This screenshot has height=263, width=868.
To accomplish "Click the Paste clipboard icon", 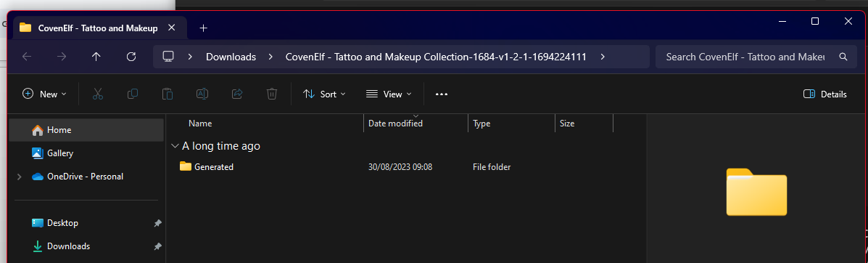I will (168, 94).
